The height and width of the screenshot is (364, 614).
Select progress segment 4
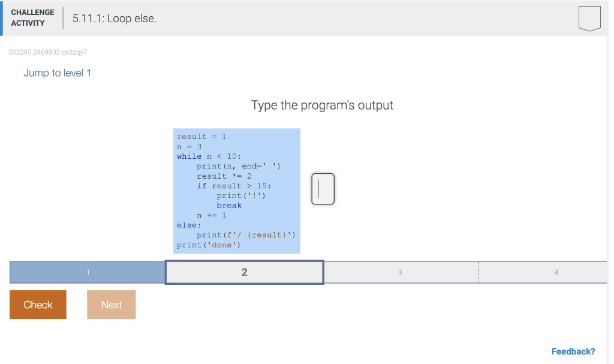[x=556, y=272]
